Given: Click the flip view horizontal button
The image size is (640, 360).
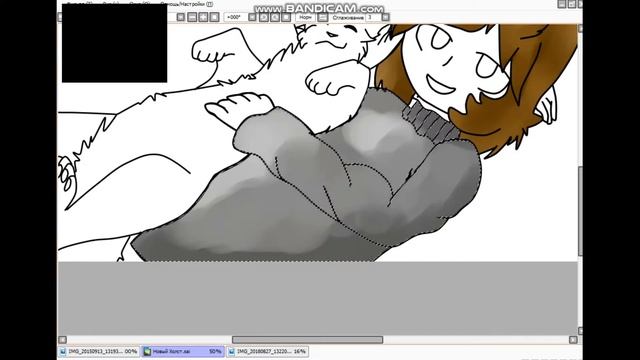Looking at the screenshot, I should point(322,17).
